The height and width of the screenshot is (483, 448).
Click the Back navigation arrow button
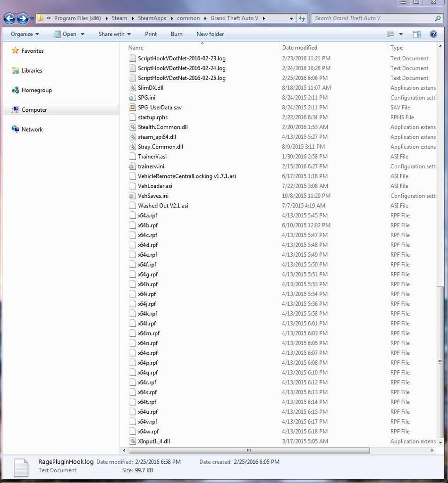(x=10, y=18)
